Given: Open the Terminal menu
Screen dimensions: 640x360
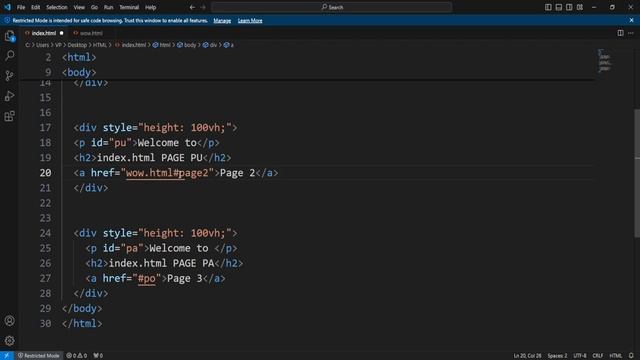Looking at the screenshot, I should [129, 7].
